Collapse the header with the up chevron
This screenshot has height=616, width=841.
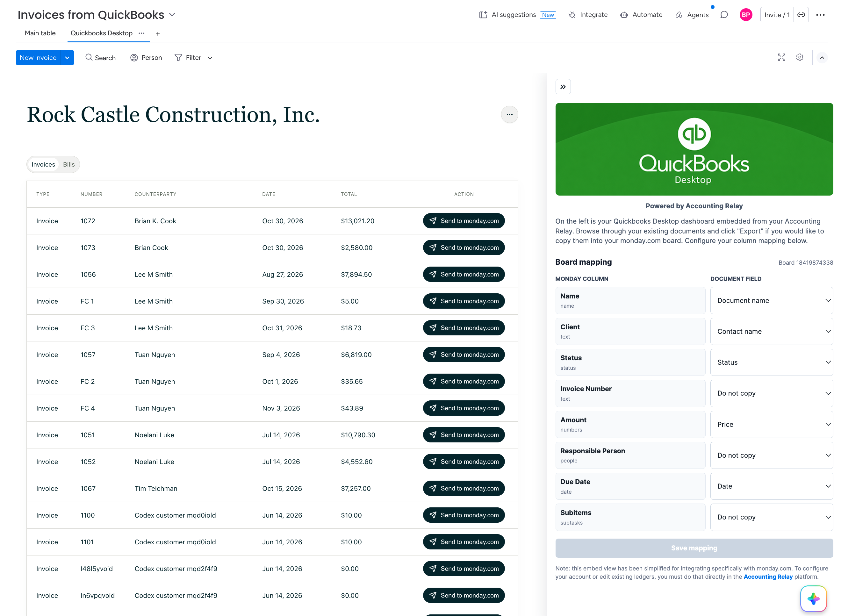click(822, 58)
